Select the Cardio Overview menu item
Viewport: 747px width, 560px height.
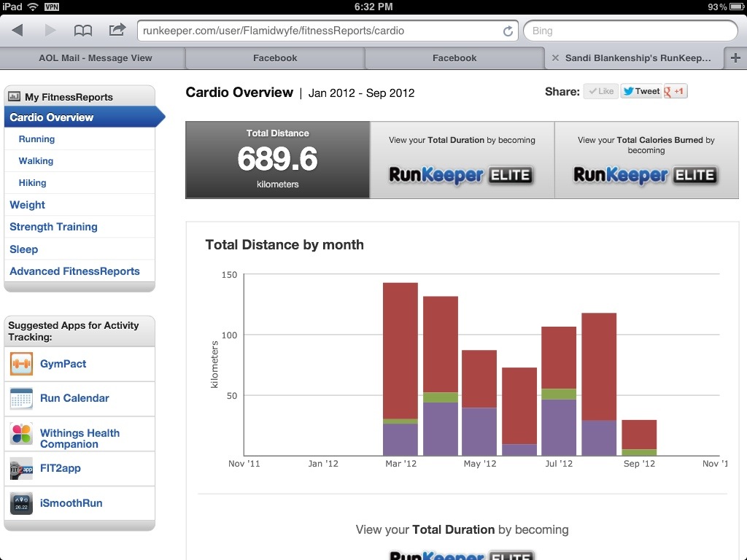[x=52, y=117]
